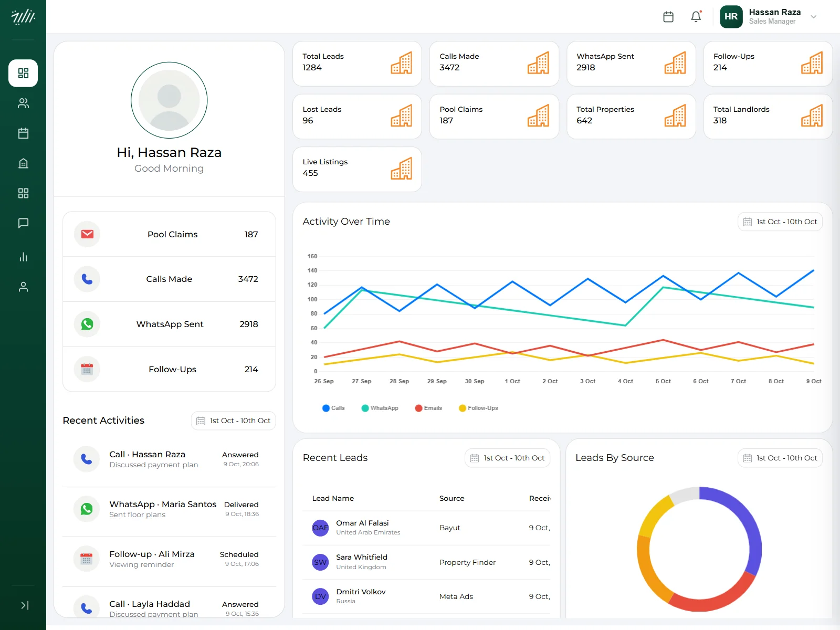Open the calendar icon in the sidebar
The image size is (840, 630).
point(23,133)
